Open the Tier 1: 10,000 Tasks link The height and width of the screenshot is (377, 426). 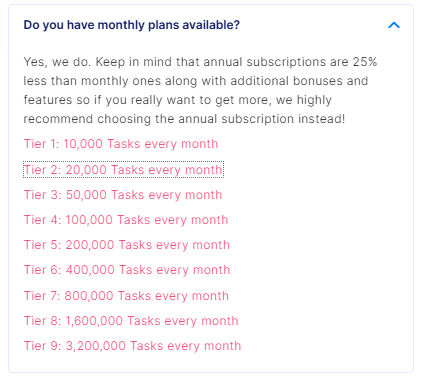pos(121,144)
